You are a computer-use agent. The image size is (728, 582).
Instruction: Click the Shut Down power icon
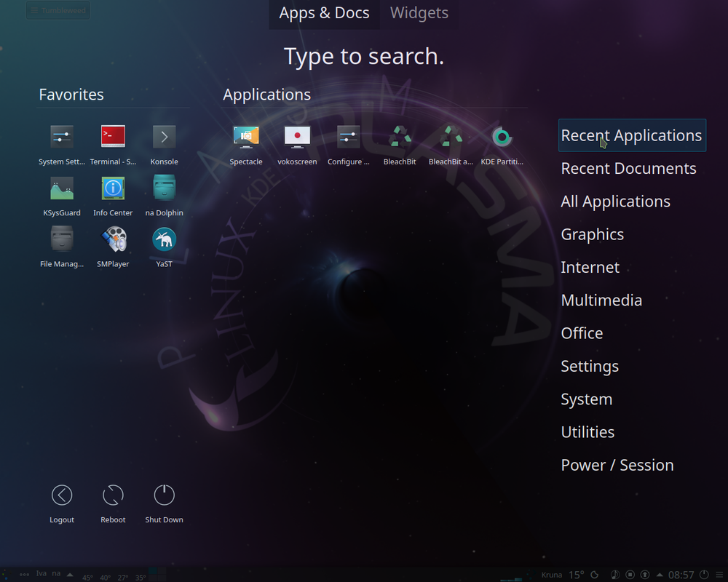pos(164,495)
